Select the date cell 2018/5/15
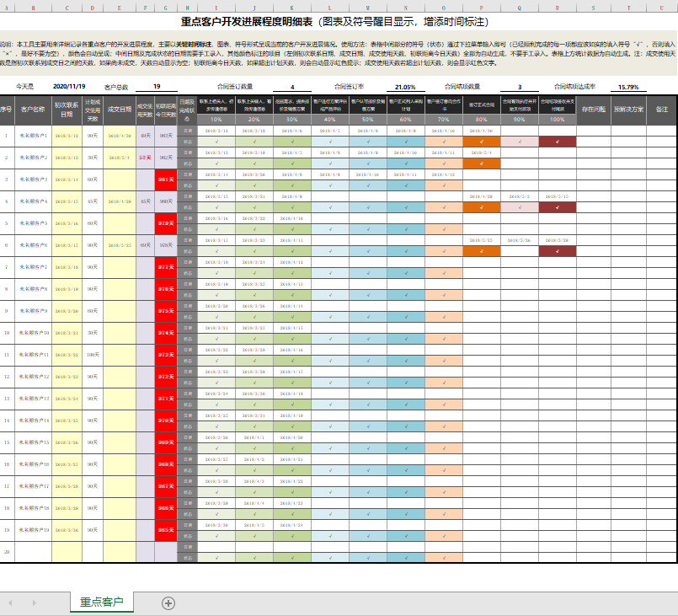 point(557,196)
